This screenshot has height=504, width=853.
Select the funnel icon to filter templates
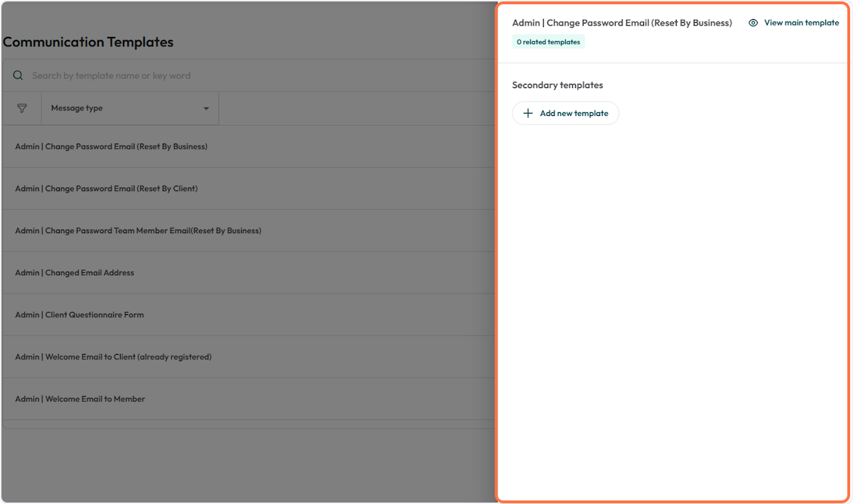(22, 108)
